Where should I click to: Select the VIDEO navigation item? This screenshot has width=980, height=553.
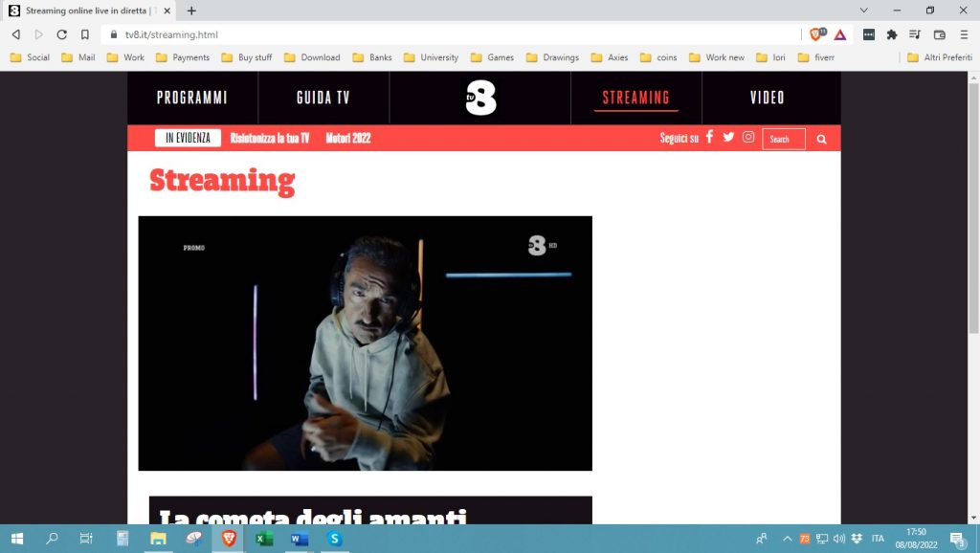click(768, 98)
